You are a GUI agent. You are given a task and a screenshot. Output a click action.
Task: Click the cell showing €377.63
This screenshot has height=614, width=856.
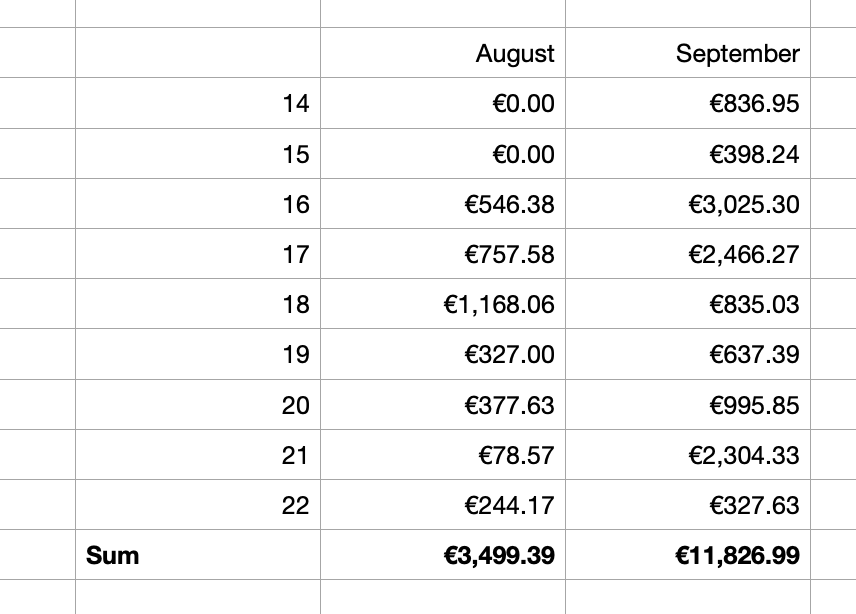pyautogui.click(x=443, y=404)
